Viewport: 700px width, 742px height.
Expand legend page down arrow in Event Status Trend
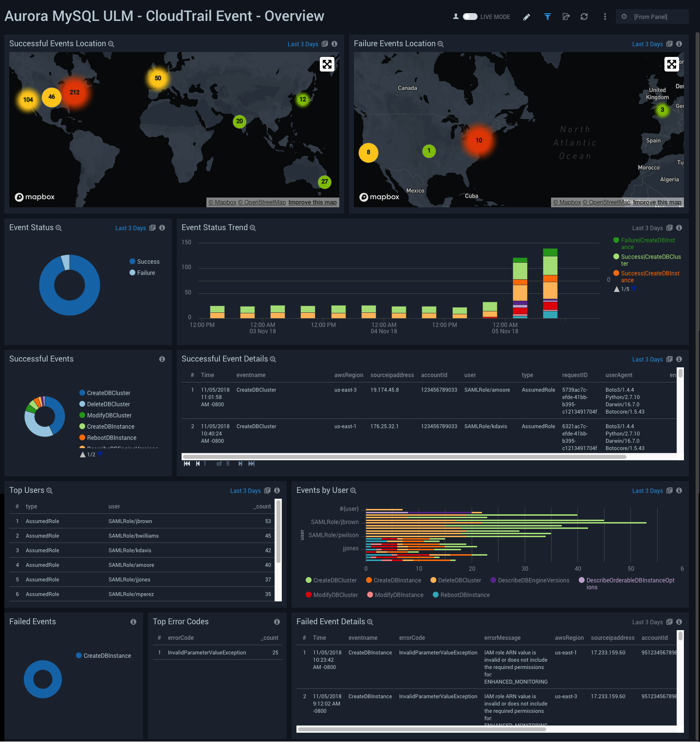634,289
